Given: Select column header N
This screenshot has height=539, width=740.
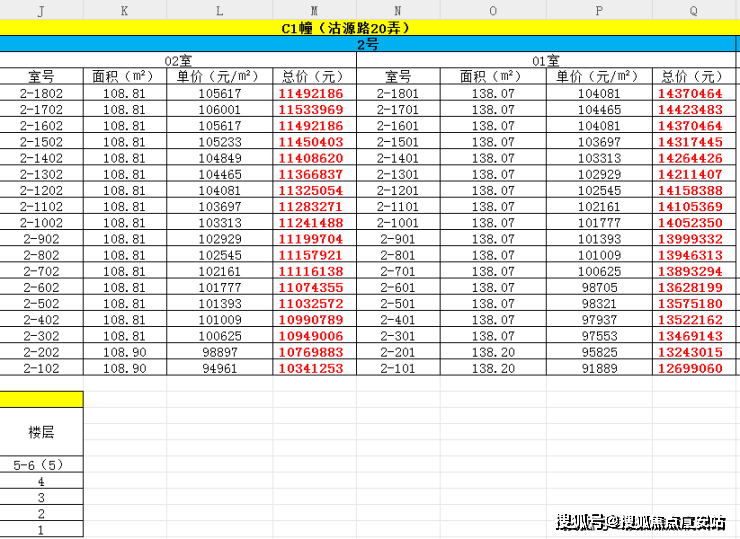Looking at the screenshot, I should click(398, 10).
